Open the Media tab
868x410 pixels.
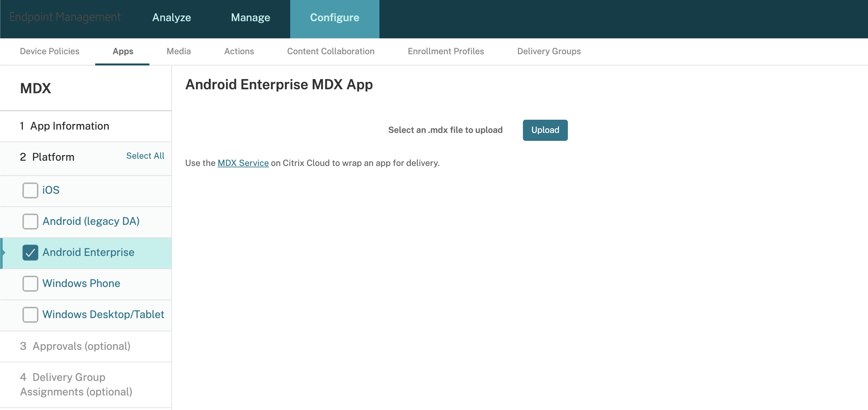click(x=178, y=51)
